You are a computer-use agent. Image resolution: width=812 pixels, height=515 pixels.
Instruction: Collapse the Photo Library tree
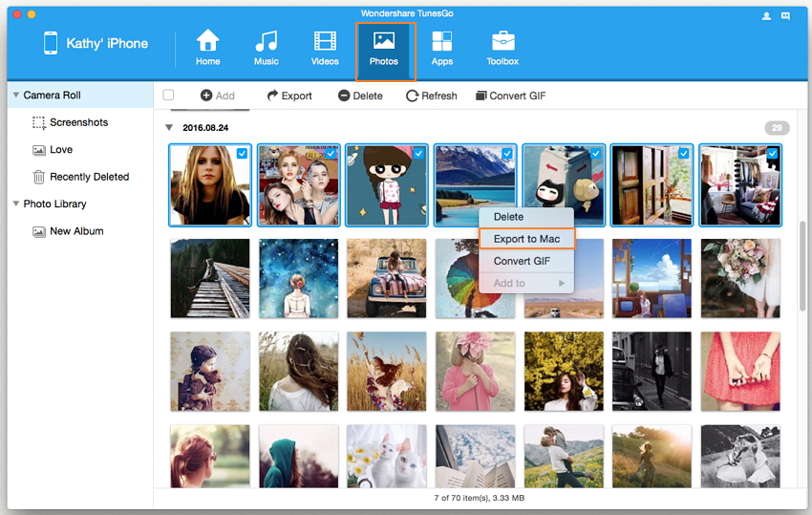(x=16, y=204)
